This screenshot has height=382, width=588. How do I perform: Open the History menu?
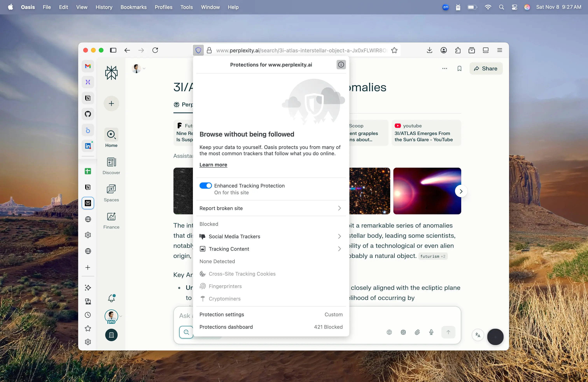coord(104,7)
